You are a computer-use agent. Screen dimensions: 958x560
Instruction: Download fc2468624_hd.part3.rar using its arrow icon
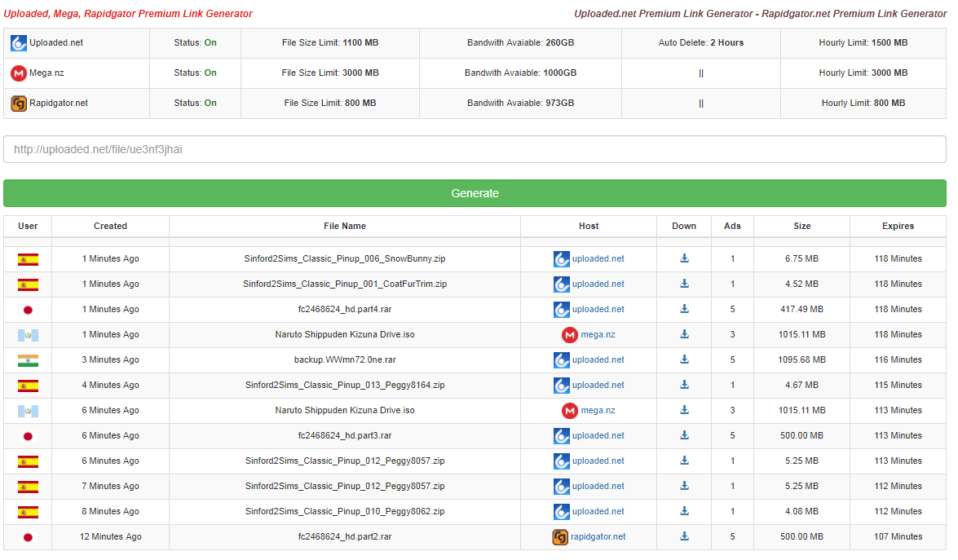(684, 435)
